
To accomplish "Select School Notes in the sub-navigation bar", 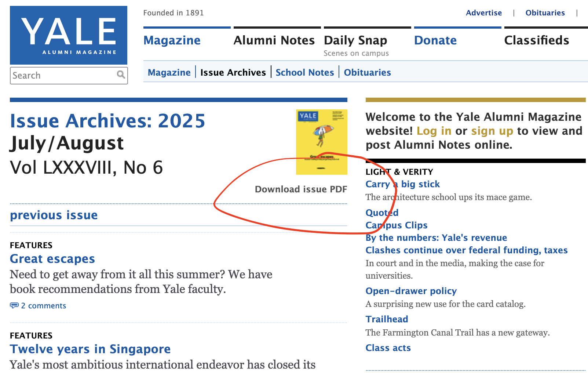I will pyautogui.click(x=305, y=72).
